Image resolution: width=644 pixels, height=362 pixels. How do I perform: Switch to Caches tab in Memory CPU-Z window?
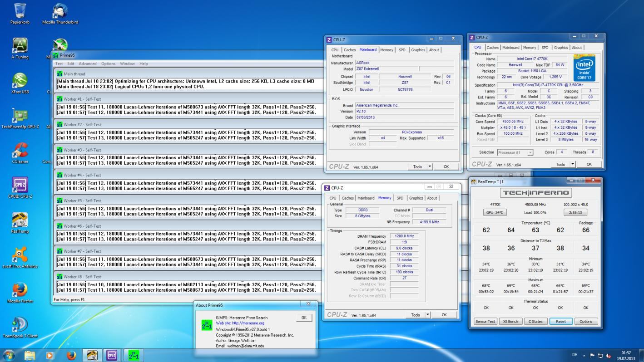coord(348,198)
